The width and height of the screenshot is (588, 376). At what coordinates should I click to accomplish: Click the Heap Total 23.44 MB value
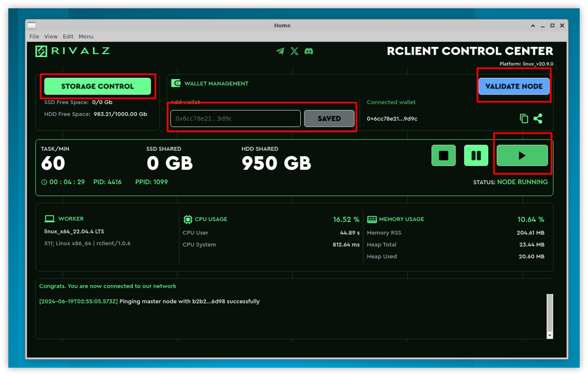[532, 245]
